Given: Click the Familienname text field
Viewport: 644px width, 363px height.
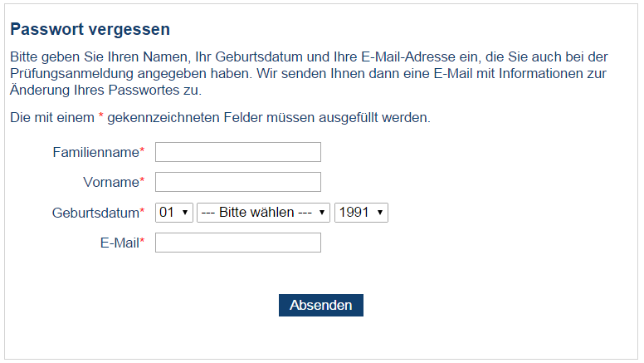Looking at the screenshot, I should [x=237, y=152].
